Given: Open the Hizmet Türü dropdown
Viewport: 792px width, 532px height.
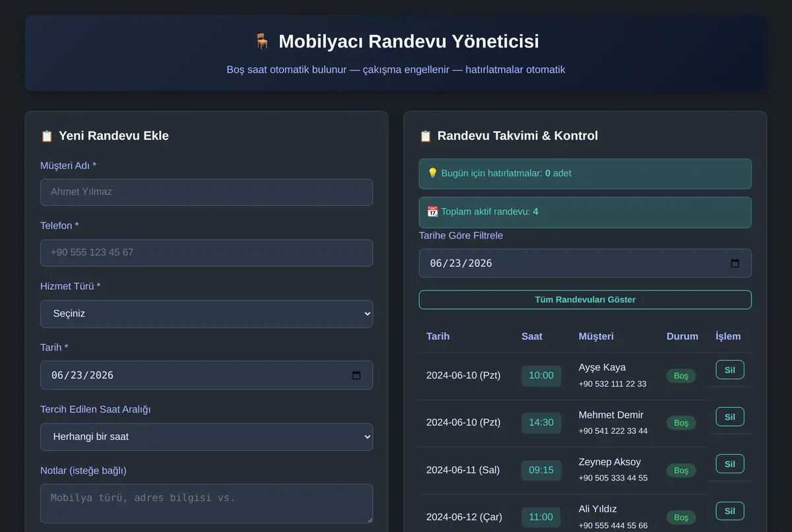Looking at the screenshot, I should pyautogui.click(x=207, y=314).
